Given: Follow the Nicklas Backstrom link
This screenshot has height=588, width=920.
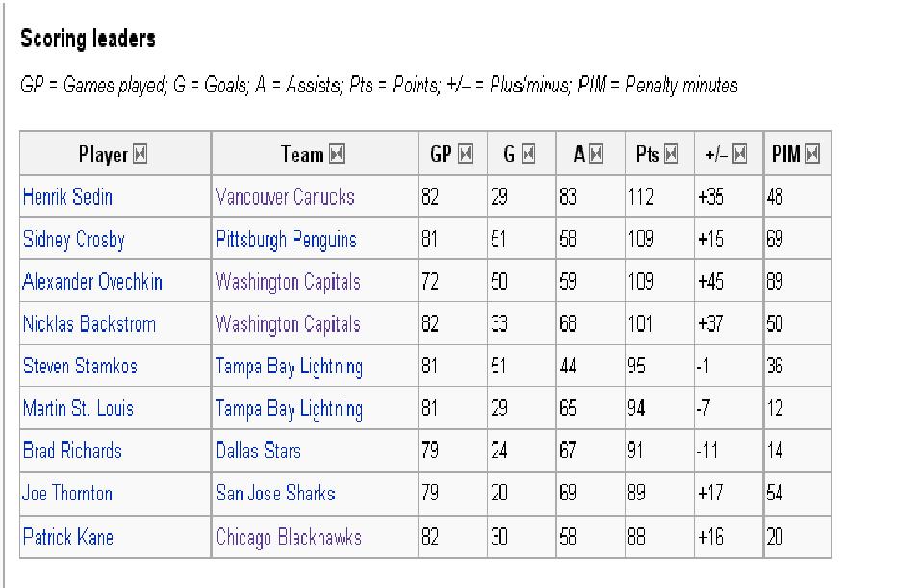Looking at the screenshot, I should [x=89, y=324].
